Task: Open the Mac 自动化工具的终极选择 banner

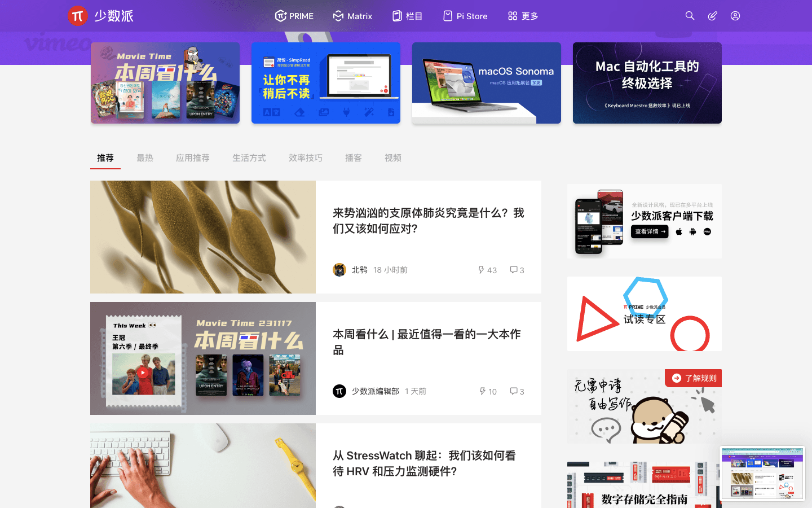Action: point(647,83)
